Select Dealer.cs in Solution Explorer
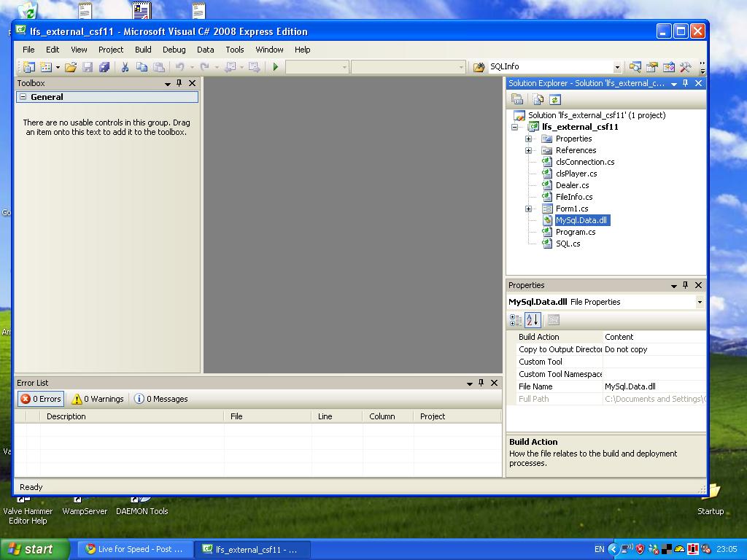The height and width of the screenshot is (560, 747). coord(572,186)
